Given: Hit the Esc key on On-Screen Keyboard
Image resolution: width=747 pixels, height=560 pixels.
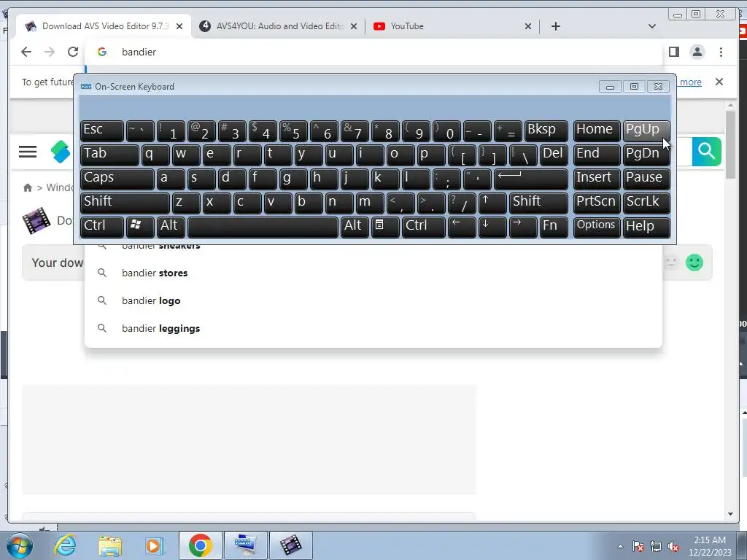Looking at the screenshot, I should click(x=102, y=131).
